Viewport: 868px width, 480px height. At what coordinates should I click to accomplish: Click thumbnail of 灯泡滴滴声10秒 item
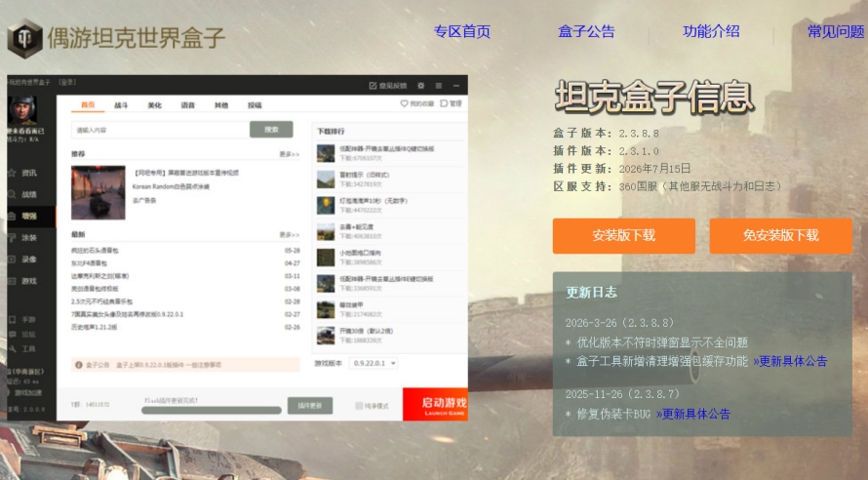click(x=326, y=205)
